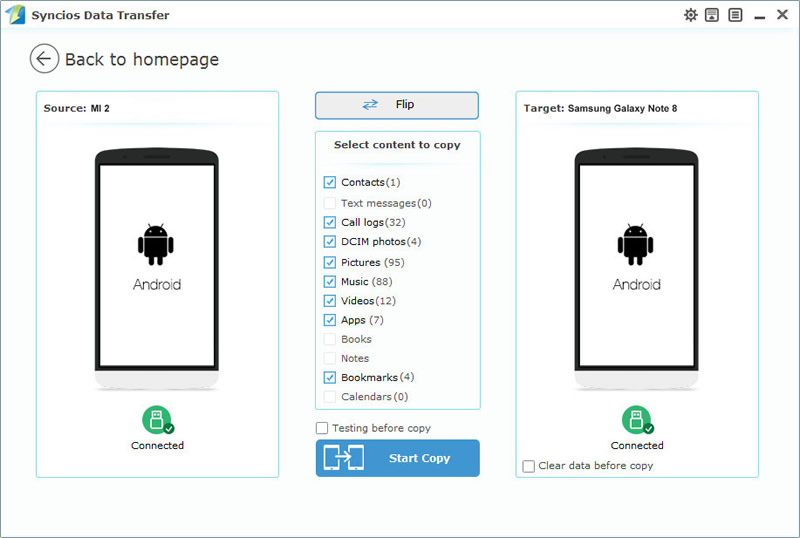Uncheck the Contacts checkbox
800x538 pixels.
(x=330, y=182)
